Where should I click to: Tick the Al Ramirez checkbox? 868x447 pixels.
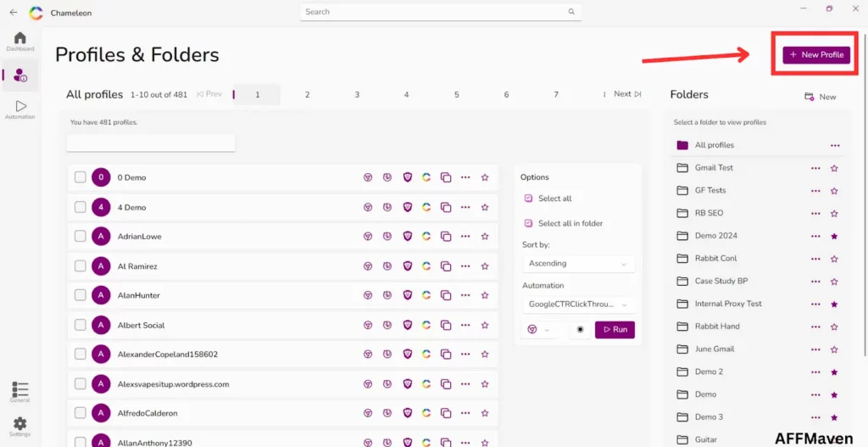[81, 266]
